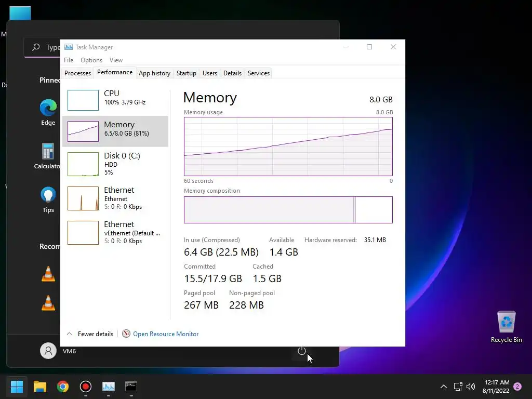Click the 35.1 MB hardware reserved value

click(375, 240)
